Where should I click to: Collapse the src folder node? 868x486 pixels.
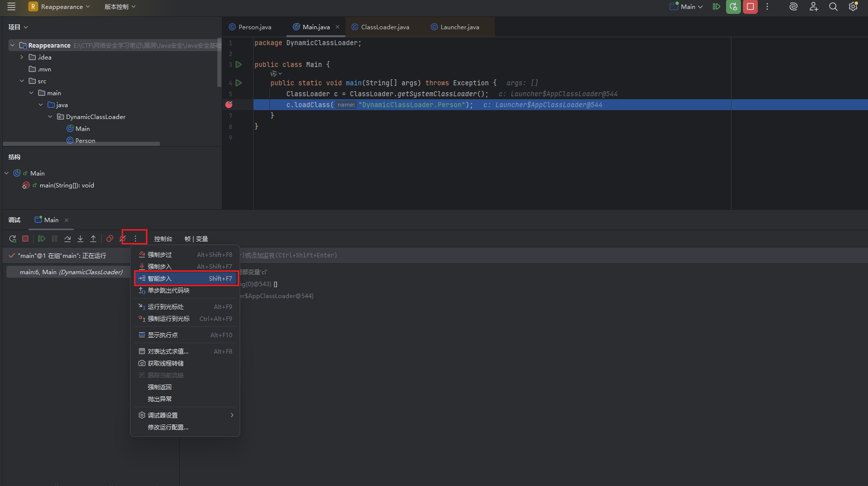[22, 81]
